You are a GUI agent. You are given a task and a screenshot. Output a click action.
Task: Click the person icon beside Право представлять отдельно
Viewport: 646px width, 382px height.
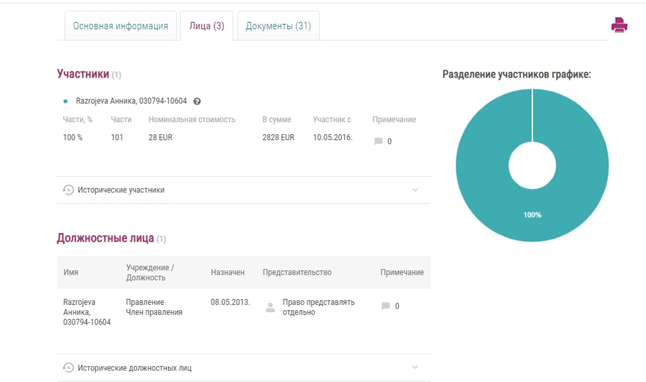[270, 307]
